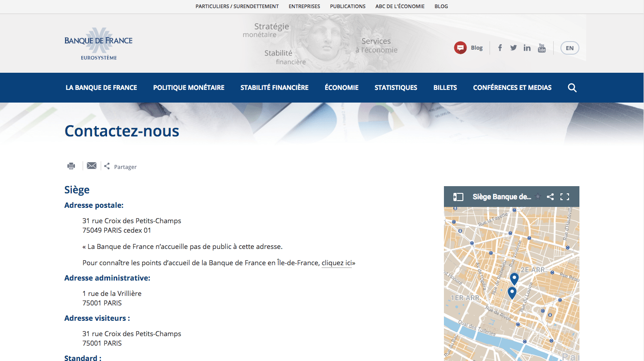The height and width of the screenshot is (361, 644).
Task: Open the Statistiques menu
Action: tap(396, 88)
